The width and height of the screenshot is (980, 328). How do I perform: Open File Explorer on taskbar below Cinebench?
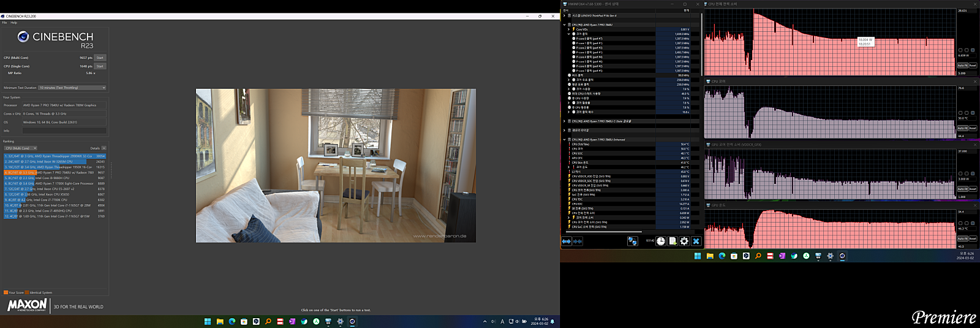pyautogui.click(x=219, y=321)
